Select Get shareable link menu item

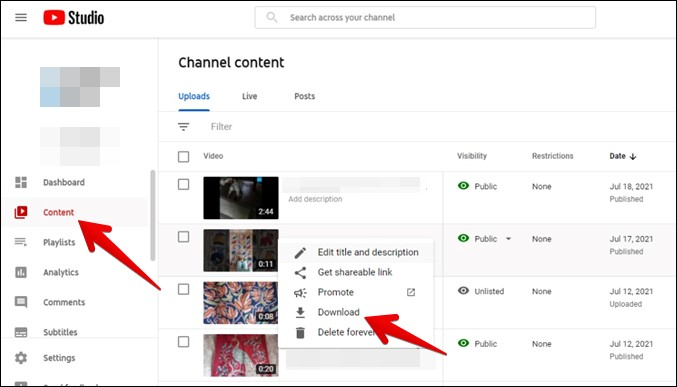pos(355,273)
